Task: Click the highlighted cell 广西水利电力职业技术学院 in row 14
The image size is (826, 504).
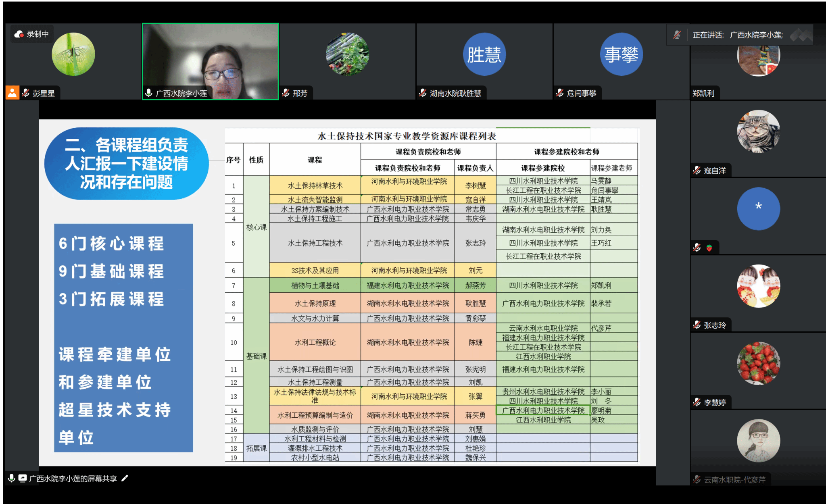Action: [543, 410]
